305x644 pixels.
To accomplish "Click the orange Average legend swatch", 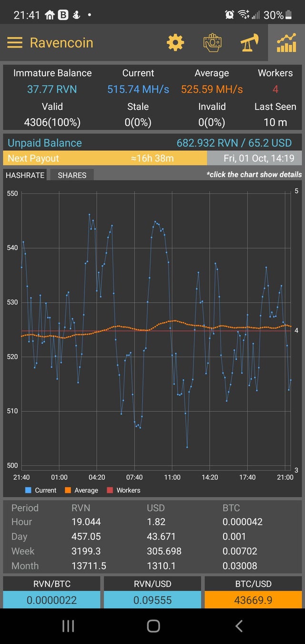I will coord(67,490).
